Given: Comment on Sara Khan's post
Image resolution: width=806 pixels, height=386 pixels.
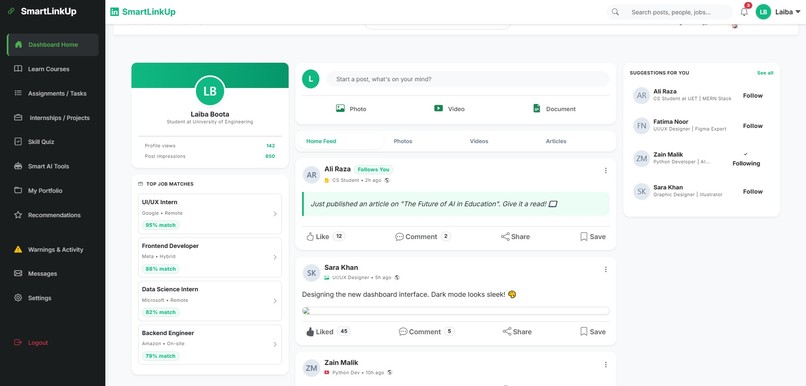Looking at the screenshot, I should (427, 332).
